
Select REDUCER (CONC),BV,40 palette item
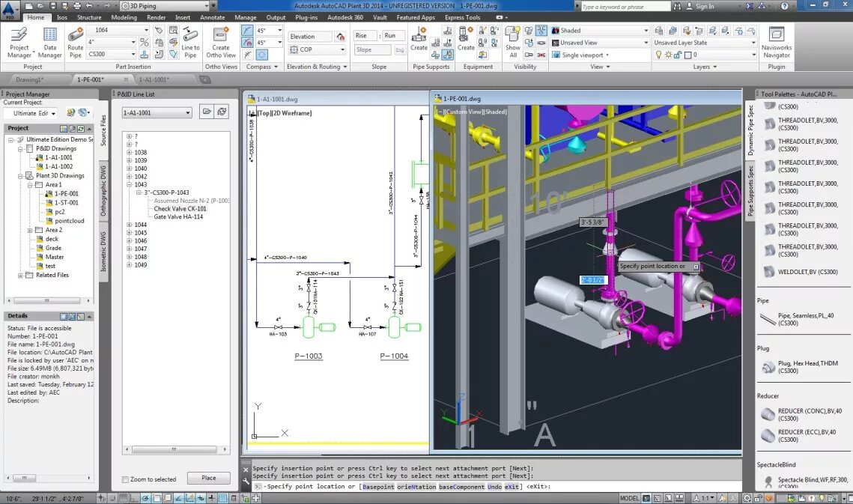point(801,415)
